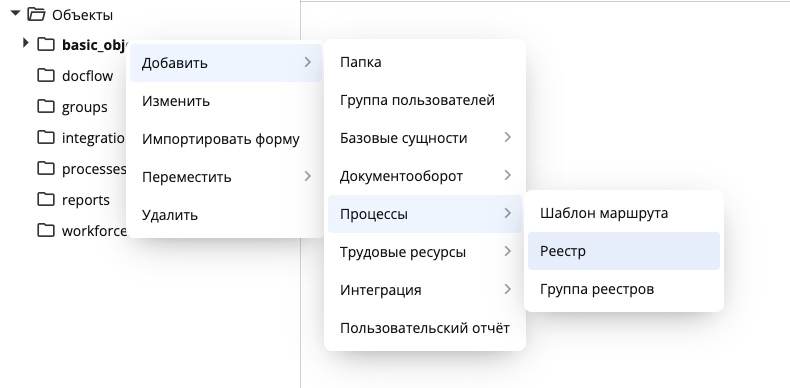The image size is (790, 388).
Task: Click the chevron beside Интеграция
Action: click(x=508, y=289)
